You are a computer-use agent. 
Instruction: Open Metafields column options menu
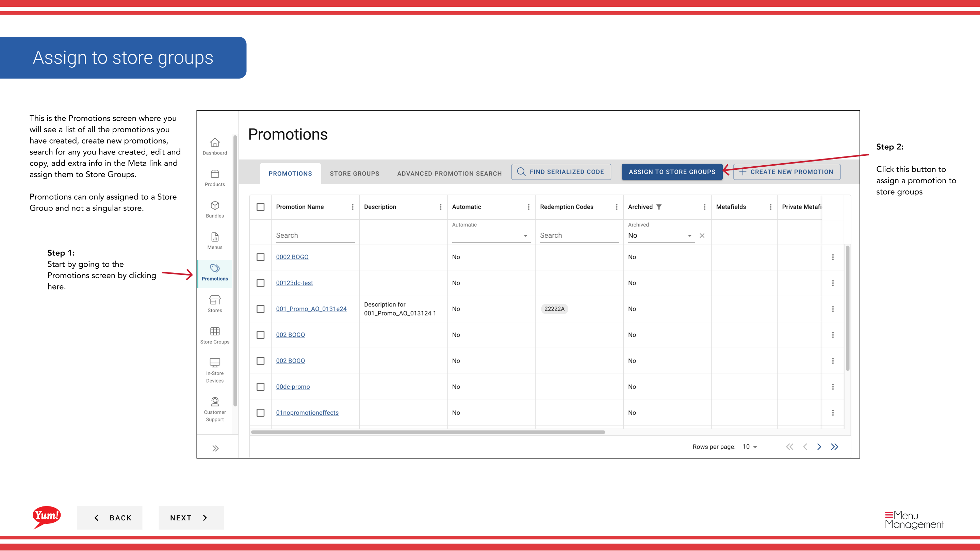pyautogui.click(x=771, y=207)
